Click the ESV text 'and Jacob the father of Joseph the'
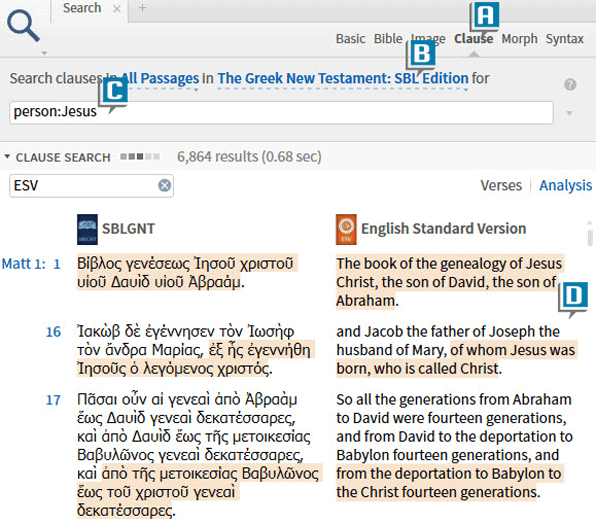 [448, 332]
